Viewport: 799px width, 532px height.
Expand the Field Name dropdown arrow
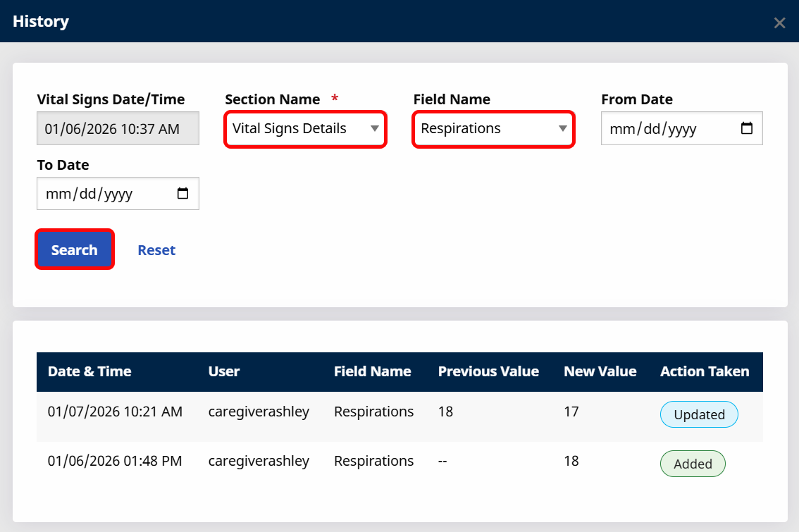tap(562, 128)
